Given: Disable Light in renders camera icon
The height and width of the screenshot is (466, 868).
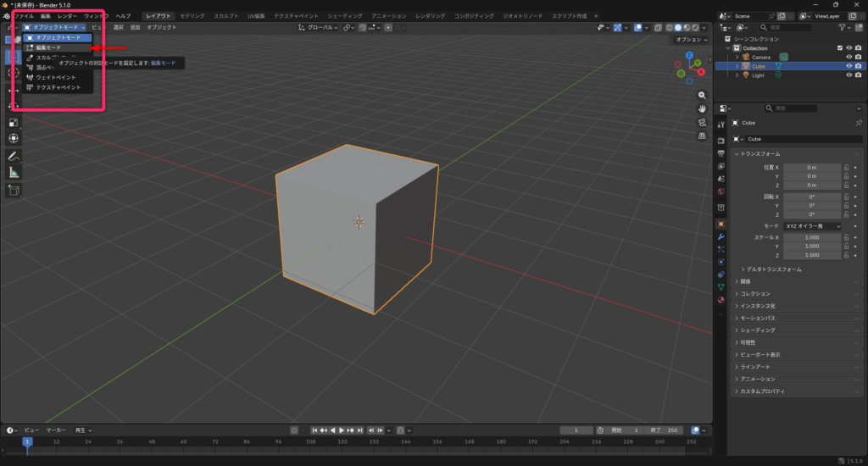Looking at the screenshot, I should tap(858, 75).
